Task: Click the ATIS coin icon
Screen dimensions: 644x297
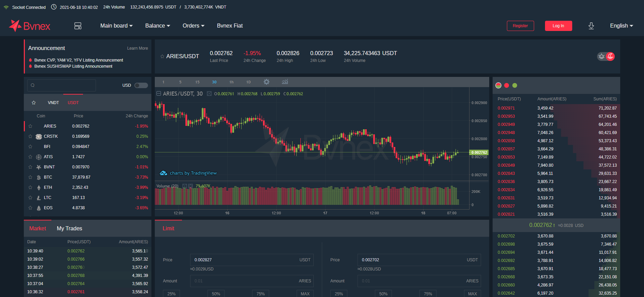Action: (39, 157)
